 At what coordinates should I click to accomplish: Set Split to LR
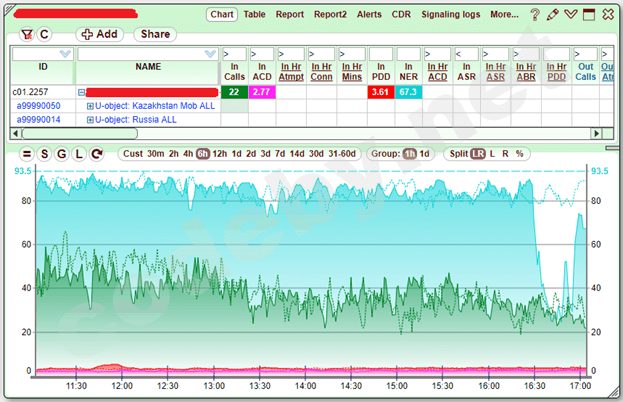click(x=478, y=154)
